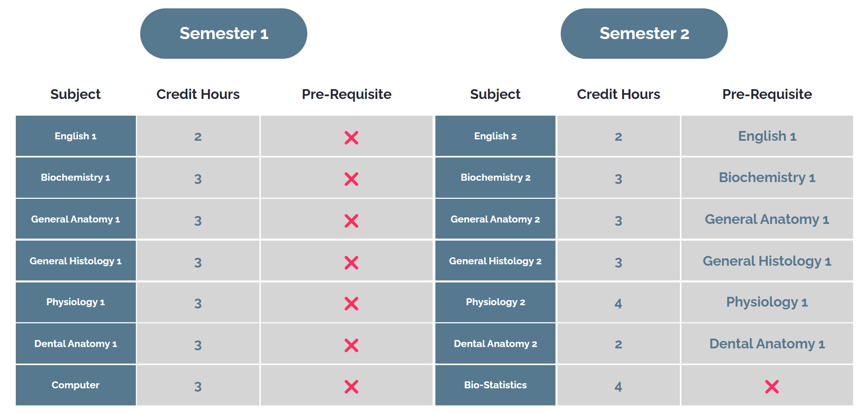Click the Physiology 2 subject cell
This screenshot has height=419, width=868.
pyautogui.click(x=495, y=302)
